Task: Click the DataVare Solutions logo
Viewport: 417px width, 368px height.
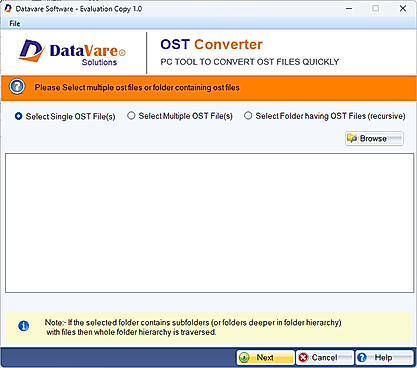Action: [72, 53]
